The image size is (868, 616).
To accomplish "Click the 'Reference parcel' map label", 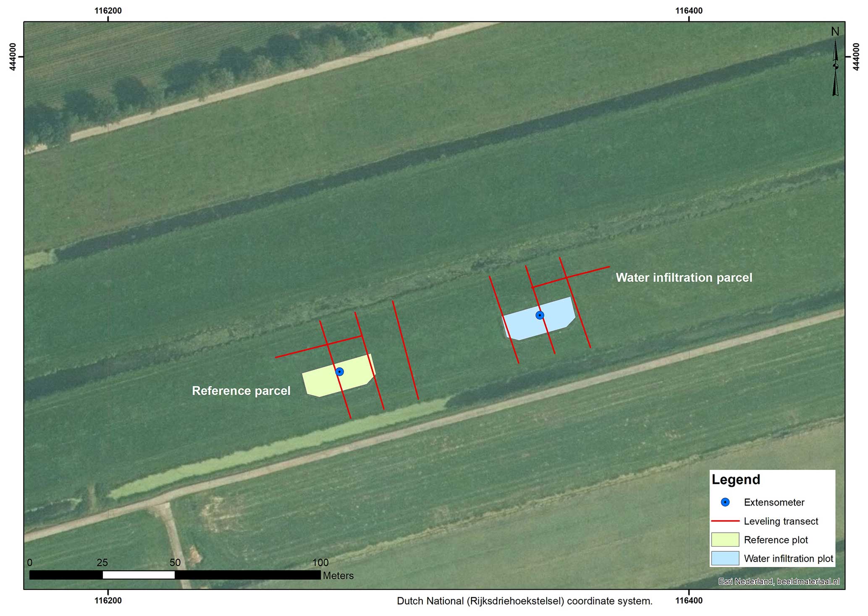I will (x=241, y=391).
